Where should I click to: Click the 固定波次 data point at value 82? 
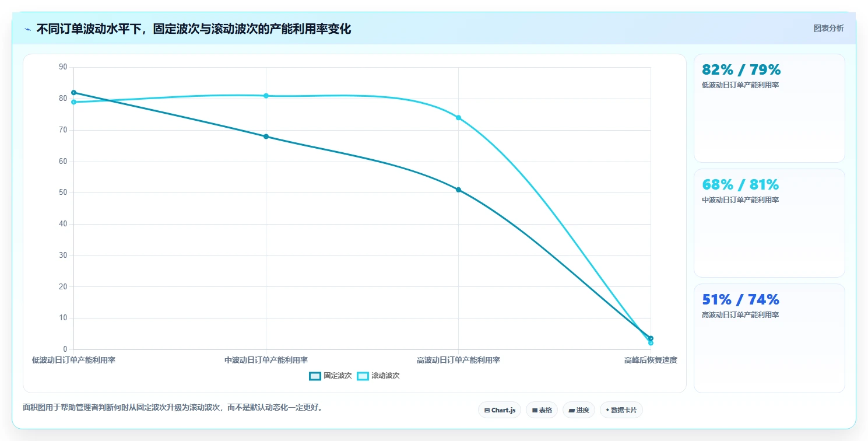coord(73,92)
